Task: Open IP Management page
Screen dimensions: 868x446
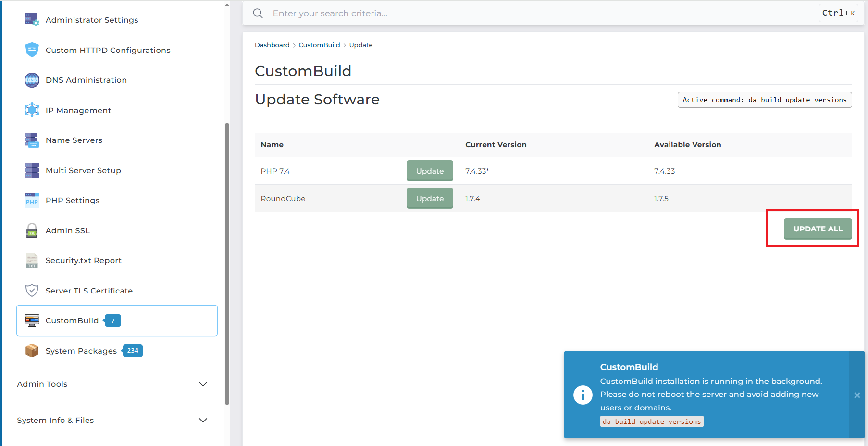Action: click(x=78, y=110)
